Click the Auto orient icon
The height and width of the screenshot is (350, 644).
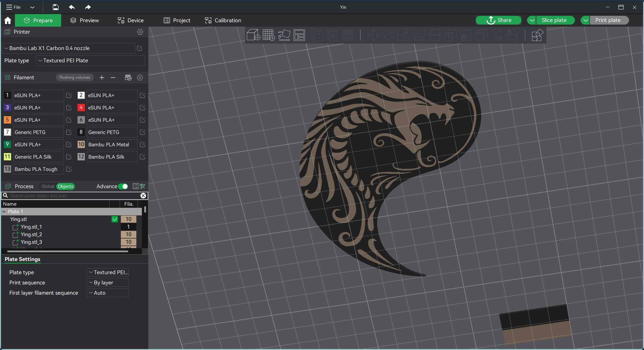tap(284, 35)
